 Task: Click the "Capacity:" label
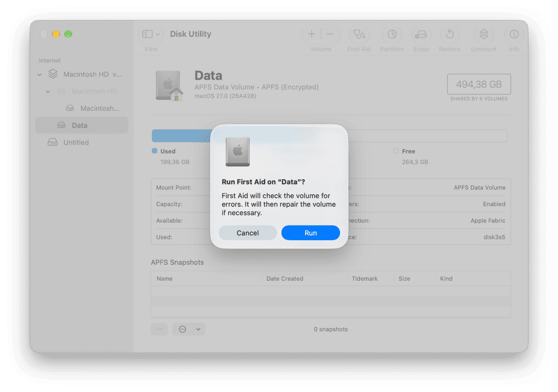[169, 204]
